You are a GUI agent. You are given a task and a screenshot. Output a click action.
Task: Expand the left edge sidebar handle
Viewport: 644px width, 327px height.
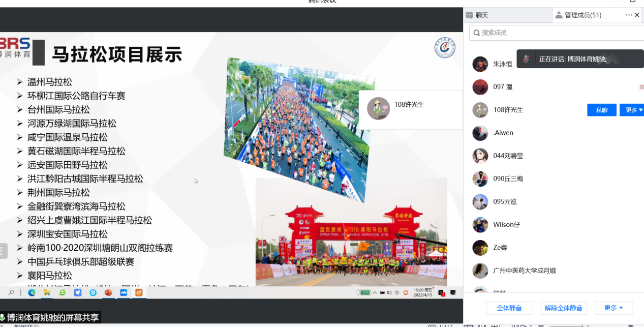3,251
